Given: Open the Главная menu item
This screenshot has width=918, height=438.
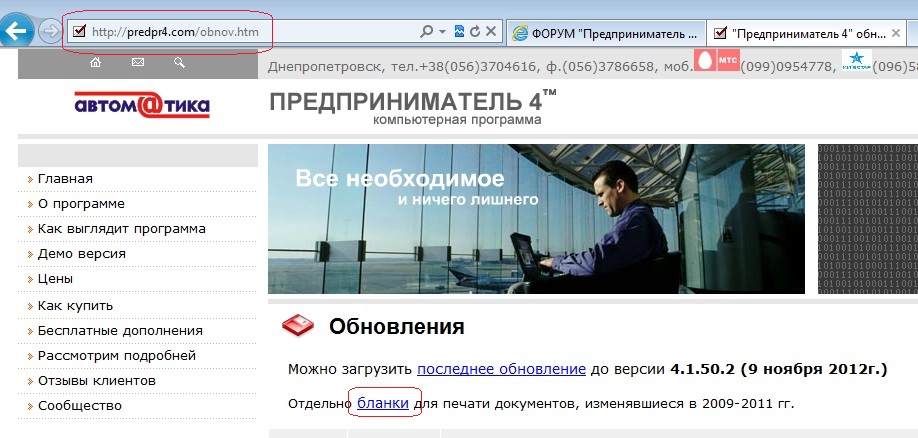Looking at the screenshot, I should click(65, 179).
